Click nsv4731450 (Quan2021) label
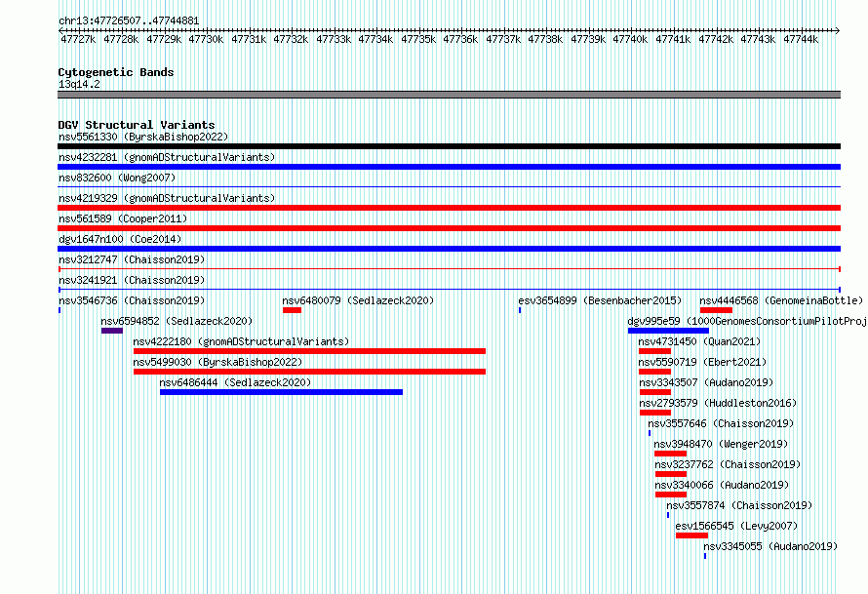The width and height of the screenshot is (868, 594). (x=699, y=341)
